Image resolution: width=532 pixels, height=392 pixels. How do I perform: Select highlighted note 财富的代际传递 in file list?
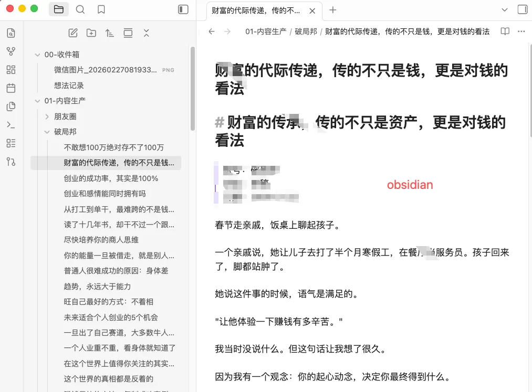click(106, 163)
